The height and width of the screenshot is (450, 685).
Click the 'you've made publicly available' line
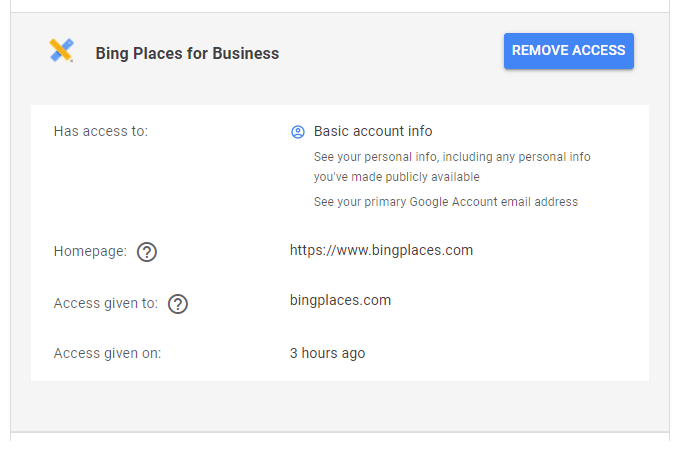pyautogui.click(x=396, y=177)
